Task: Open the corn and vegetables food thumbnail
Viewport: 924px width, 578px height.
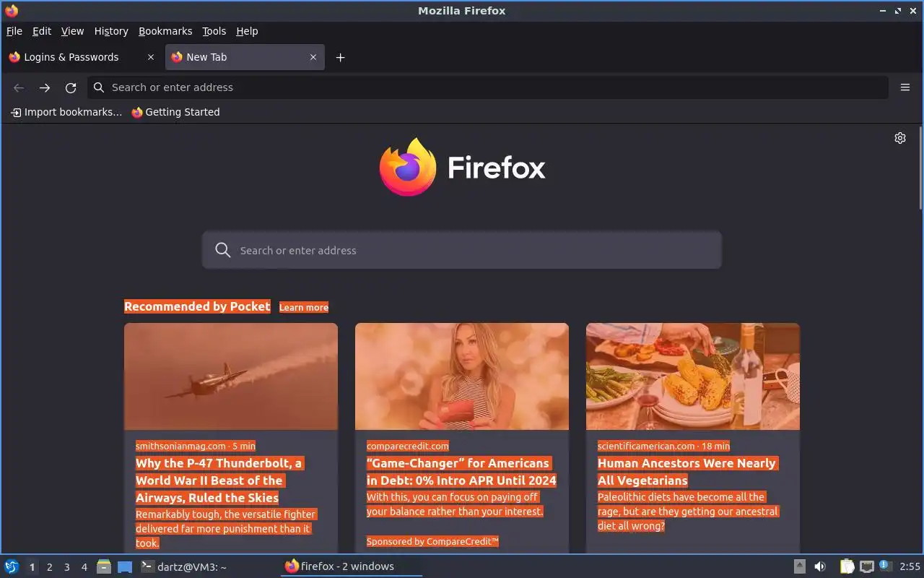Action: 693,376
